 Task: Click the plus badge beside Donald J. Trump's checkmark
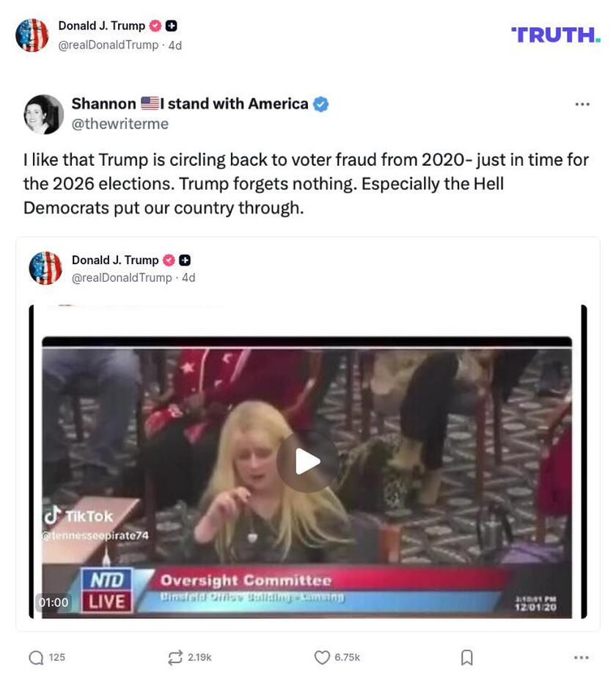[x=169, y=24]
